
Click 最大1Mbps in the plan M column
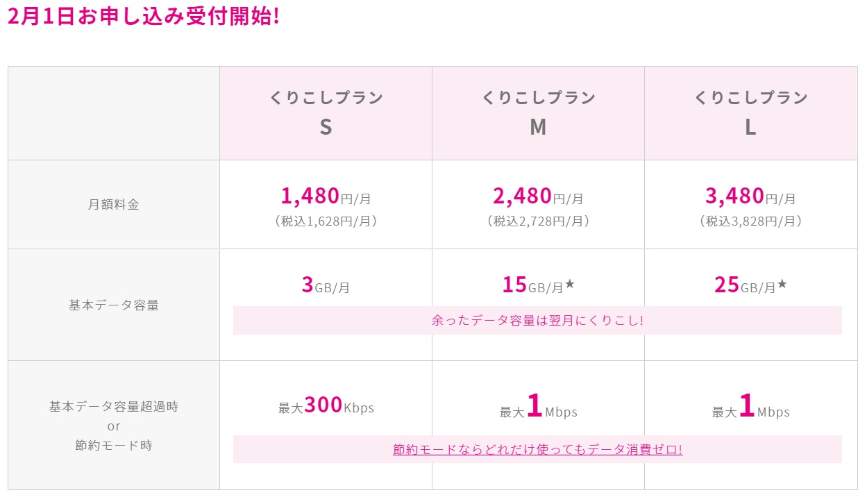tap(538, 408)
